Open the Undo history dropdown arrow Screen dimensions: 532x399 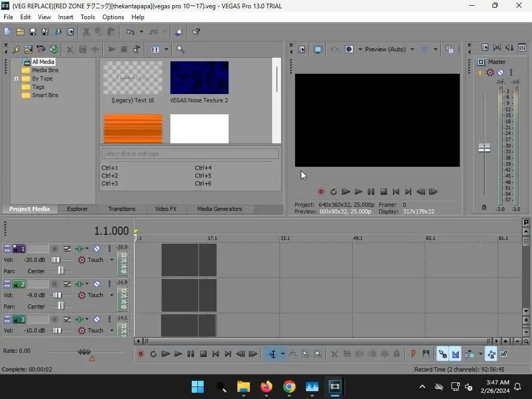pos(141,32)
